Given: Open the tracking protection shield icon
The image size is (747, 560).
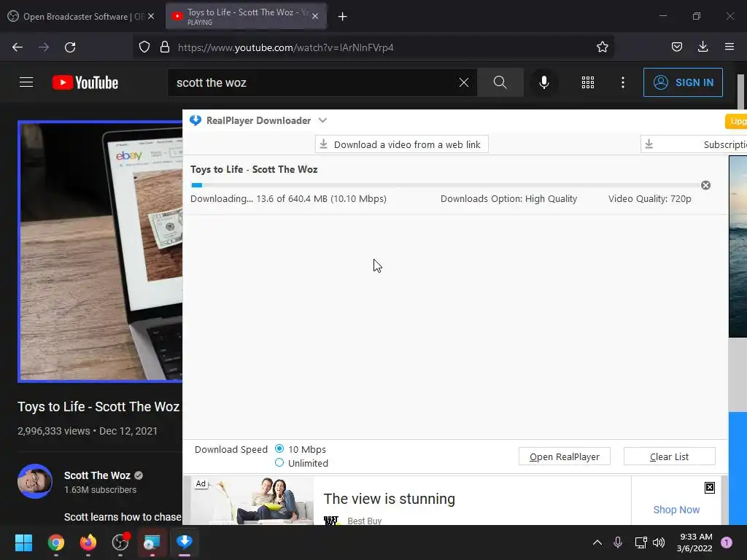Looking at the screenshot, I should (144, 47).
